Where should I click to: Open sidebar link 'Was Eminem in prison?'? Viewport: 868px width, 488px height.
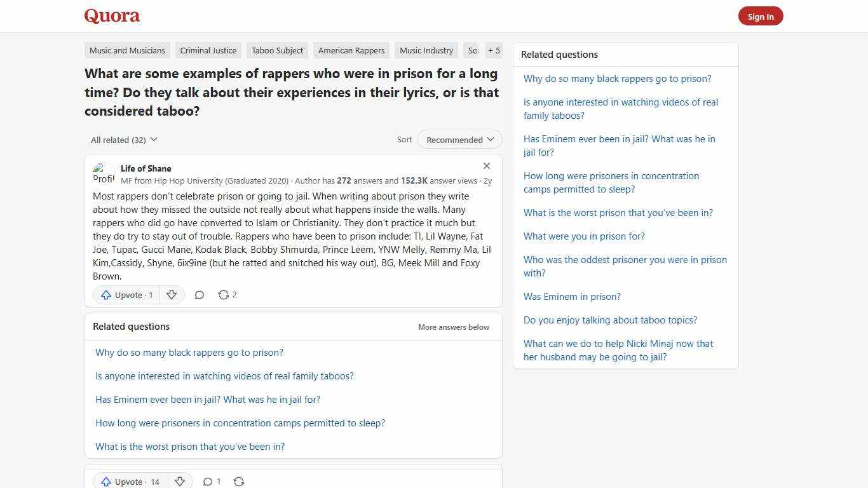click(572, 297)
